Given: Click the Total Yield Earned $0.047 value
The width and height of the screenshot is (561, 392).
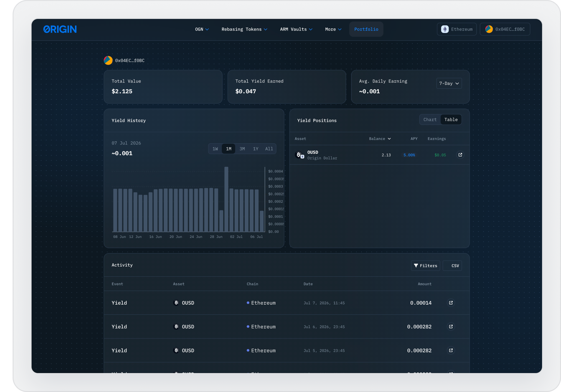Looking at the screenshot, I should coord(246,91).
